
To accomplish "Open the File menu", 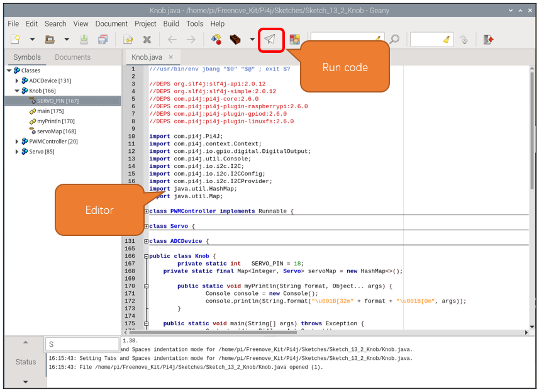I will click(x=13, y=24).
